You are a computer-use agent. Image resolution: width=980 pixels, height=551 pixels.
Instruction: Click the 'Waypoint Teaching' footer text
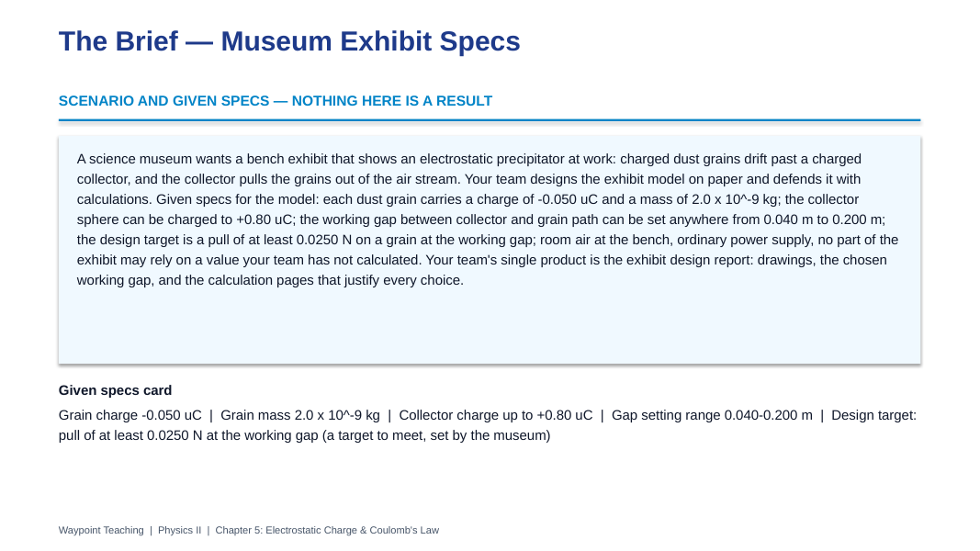click(101, 531)
